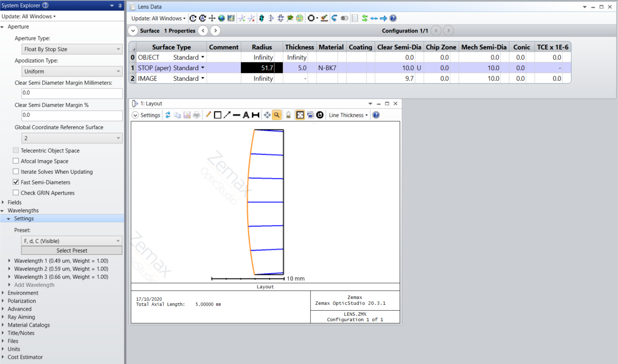618x364 pixels.
Task: Select the H-shaped dimension tool in Layout
Action: pos(256,115)
